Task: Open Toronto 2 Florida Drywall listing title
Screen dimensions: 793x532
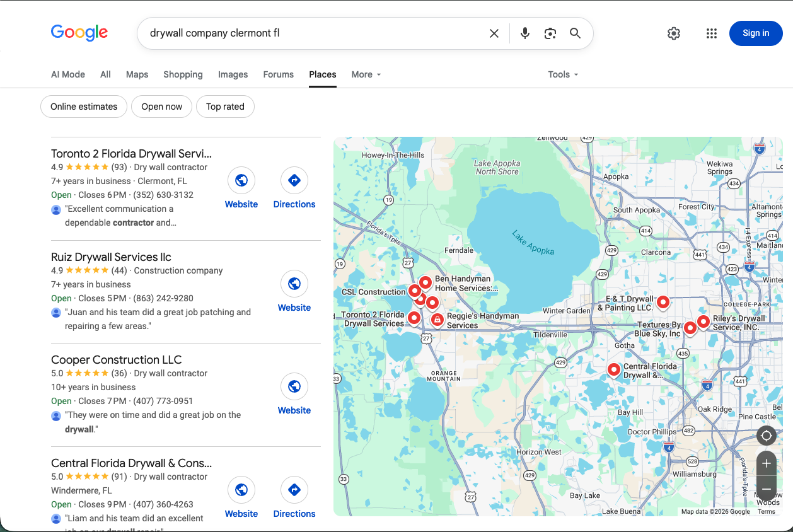Action: [x=131, y=153]
